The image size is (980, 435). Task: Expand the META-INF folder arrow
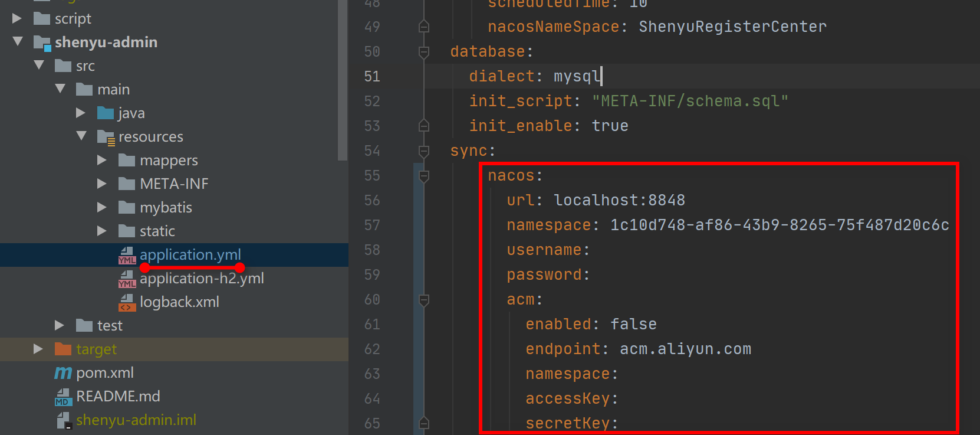[102, 184]
